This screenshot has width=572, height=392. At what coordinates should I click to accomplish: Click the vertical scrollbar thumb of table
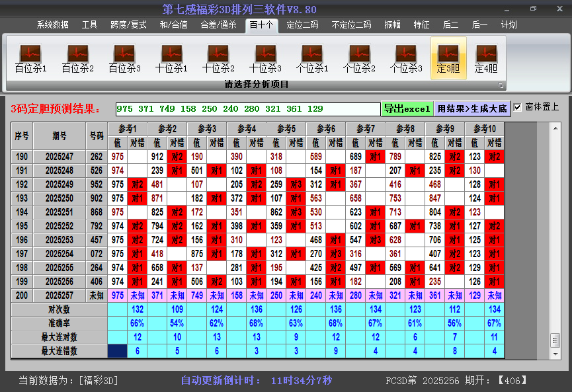[x=555, y=340]
